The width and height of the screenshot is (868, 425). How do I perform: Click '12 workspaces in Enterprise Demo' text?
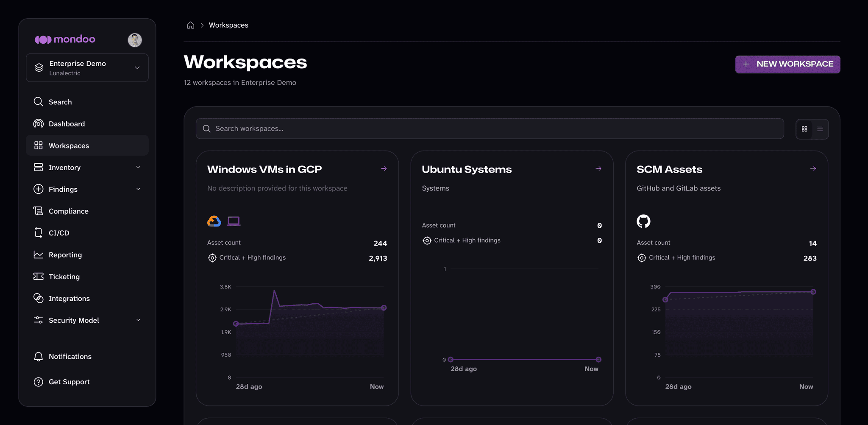pos(240,82)
